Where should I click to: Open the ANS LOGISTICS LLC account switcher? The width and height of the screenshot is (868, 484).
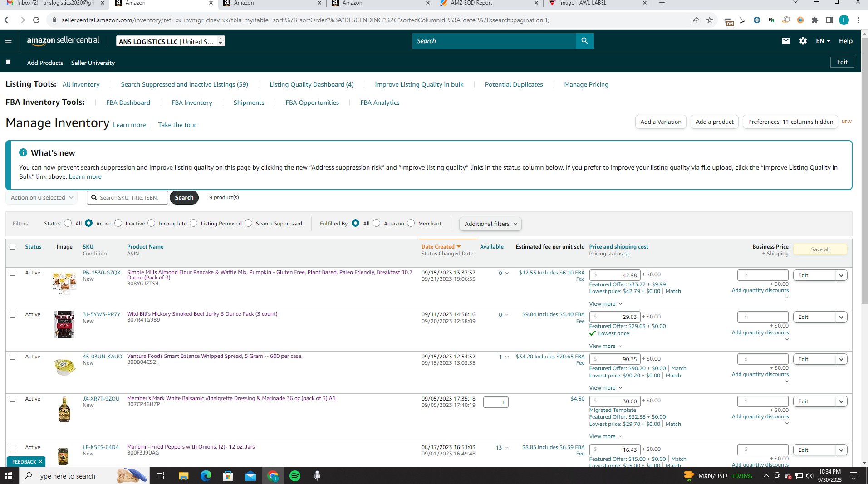click(171, 41)
